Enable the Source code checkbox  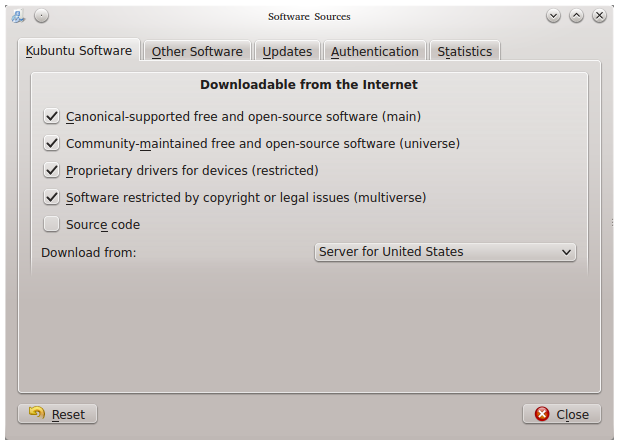[x=52, y=225]
